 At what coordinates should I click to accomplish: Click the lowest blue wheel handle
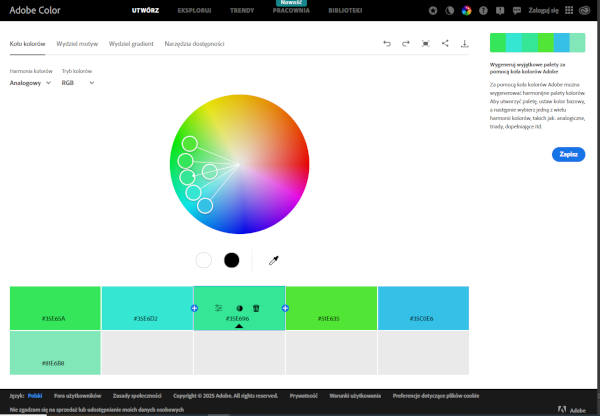(205, 206)
